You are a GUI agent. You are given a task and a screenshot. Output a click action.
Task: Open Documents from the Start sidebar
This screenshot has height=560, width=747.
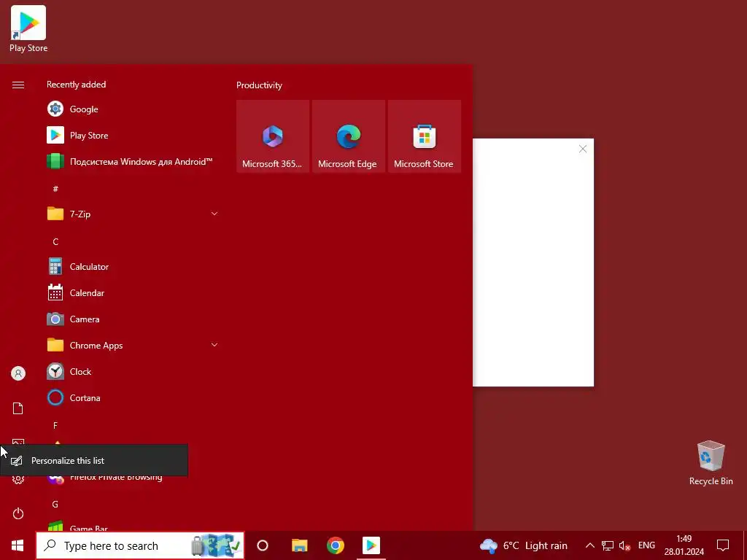(x=18, y=408)
